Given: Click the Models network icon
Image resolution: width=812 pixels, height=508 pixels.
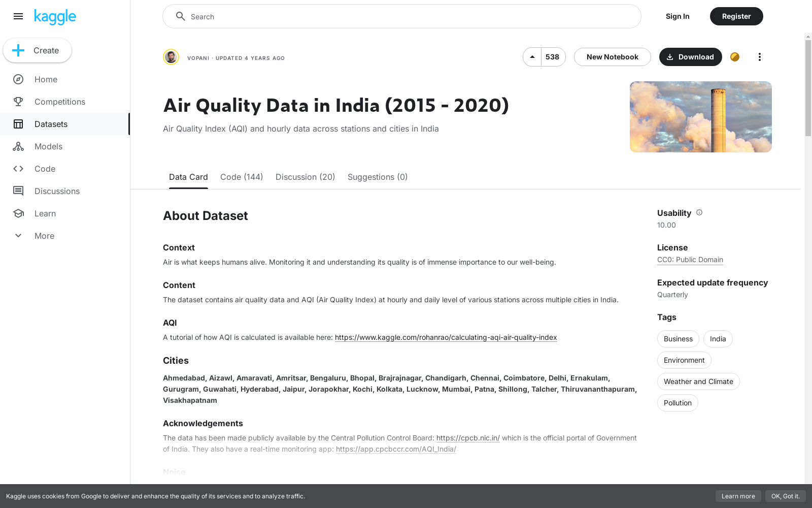Looking at the screenshot, I should pos(18,146).
